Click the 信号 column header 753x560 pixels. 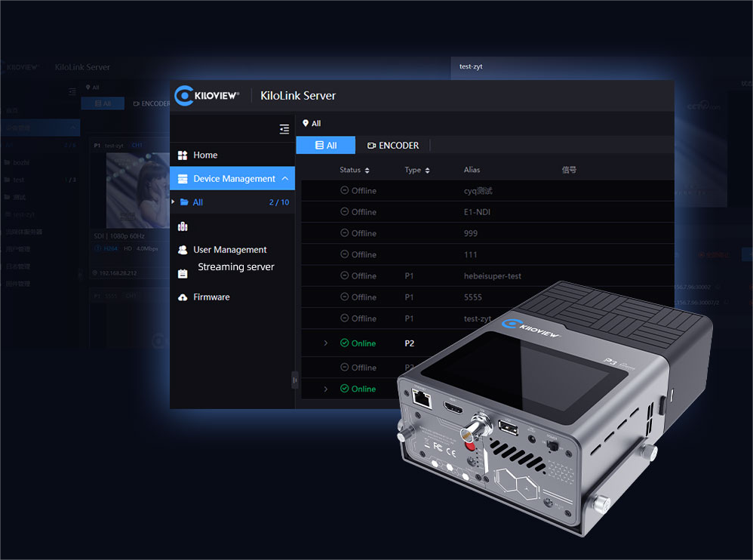569,170
